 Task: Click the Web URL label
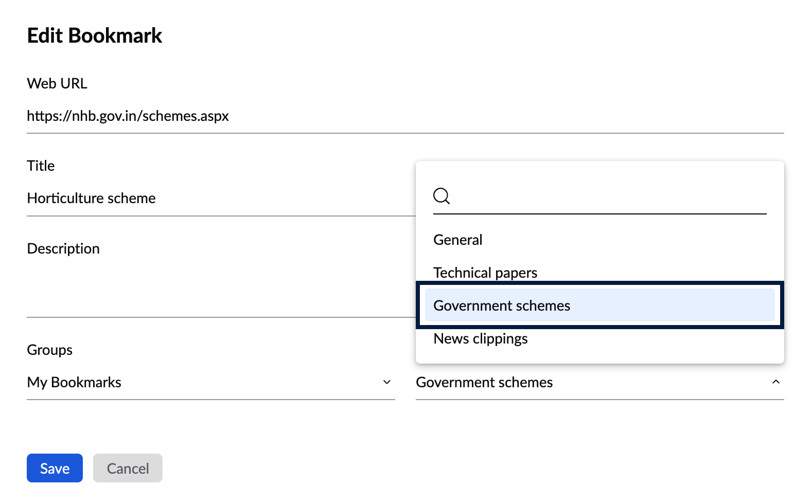tap(57, 83)
